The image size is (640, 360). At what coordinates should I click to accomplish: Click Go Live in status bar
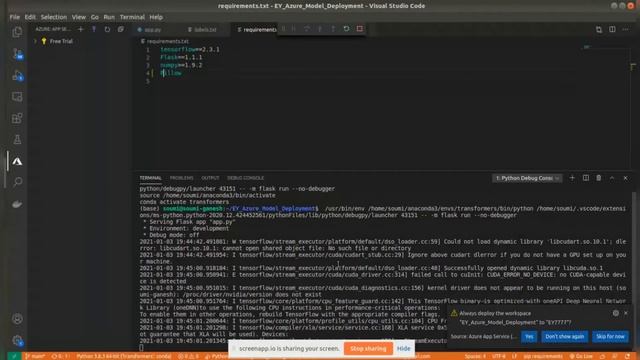click(581, 356)
